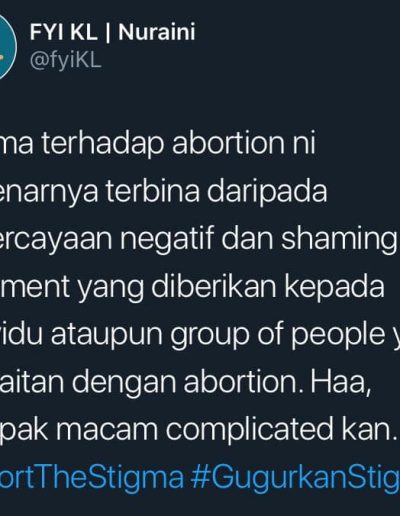Select the word shaming in the tweet
This screenshot has width=400, height=516.
pyautogui.click(x=339, y=240)
